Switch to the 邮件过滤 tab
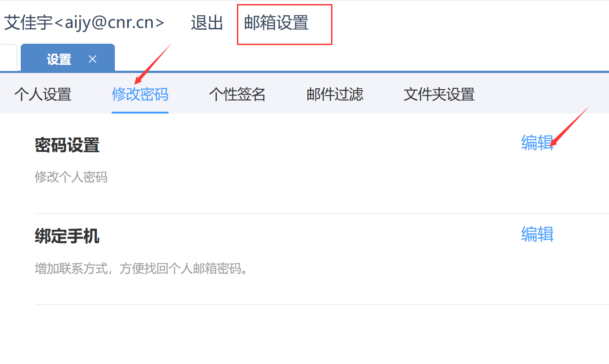This screenshot has width=609, height=364. (x=335, y=95)
